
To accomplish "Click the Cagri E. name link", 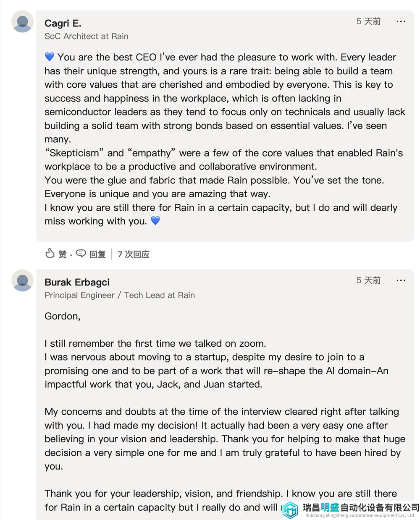I will pos(63,23).
